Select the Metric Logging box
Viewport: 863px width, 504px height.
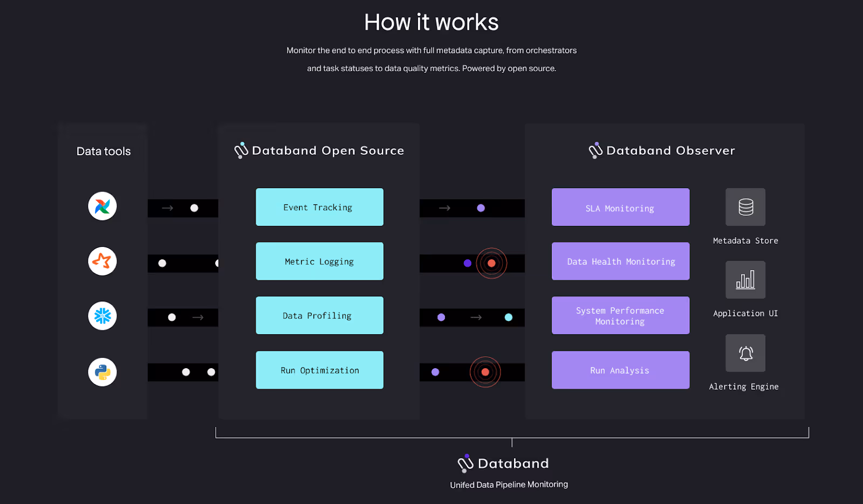(x=319, y=261)
